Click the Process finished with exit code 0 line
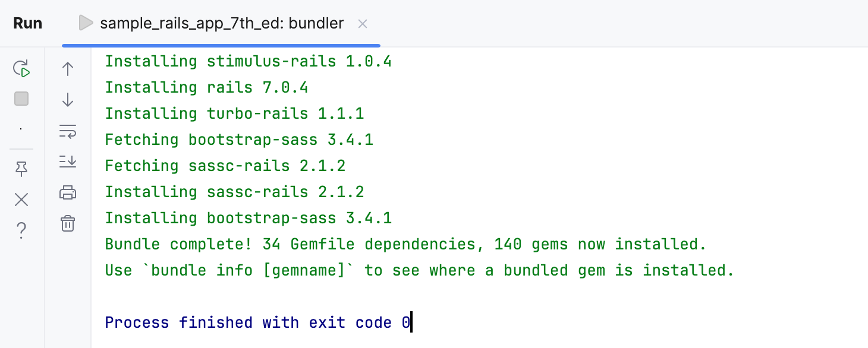 (256, 322)
